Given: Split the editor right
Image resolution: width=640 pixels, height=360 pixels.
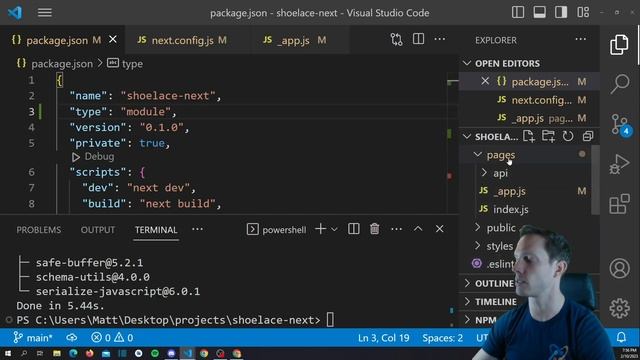Looking at the screenshot, I should click(x=418, y=40).
